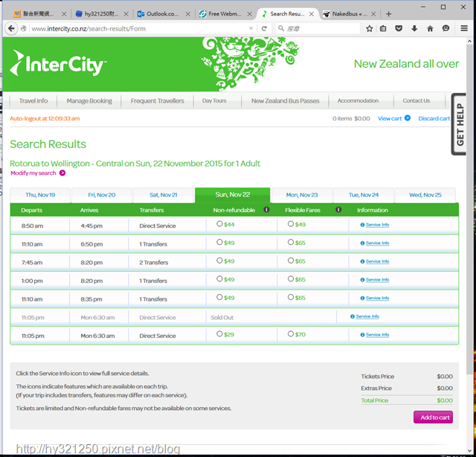Open a new tab with plus icon
476x457 pixels.
(388, 14)
